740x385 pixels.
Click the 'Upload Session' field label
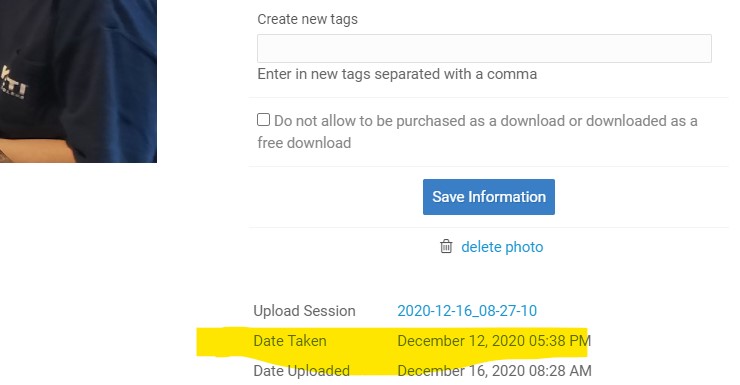coord(304,311)
